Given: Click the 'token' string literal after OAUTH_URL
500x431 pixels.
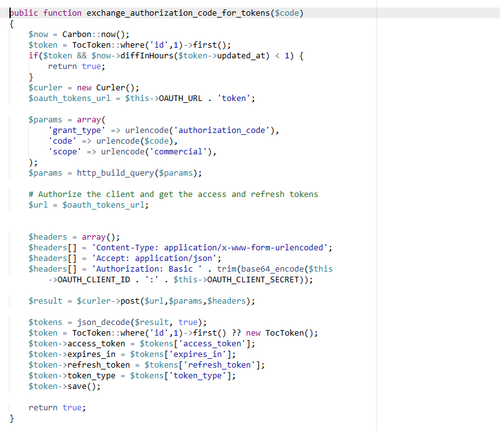Looking at the screenshot, I should pos(234,98).
